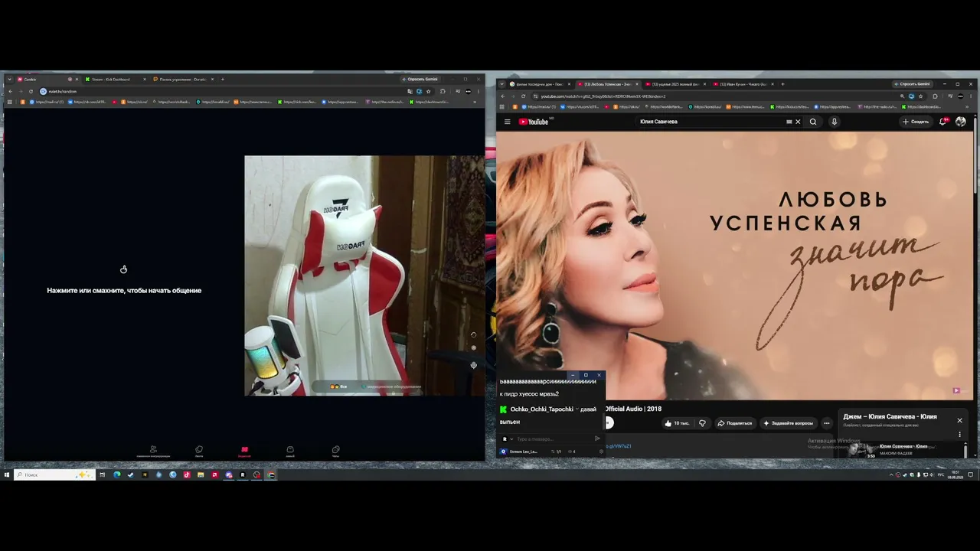Clear the YouTube search box text

point(798,122)
